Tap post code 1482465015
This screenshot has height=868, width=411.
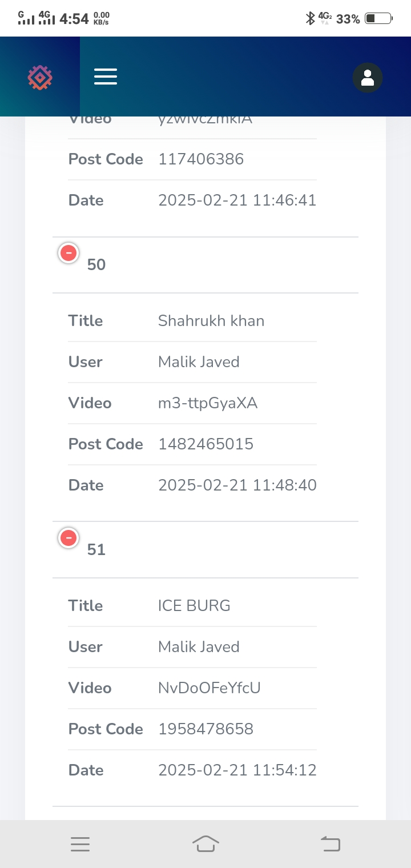point(206,444)
